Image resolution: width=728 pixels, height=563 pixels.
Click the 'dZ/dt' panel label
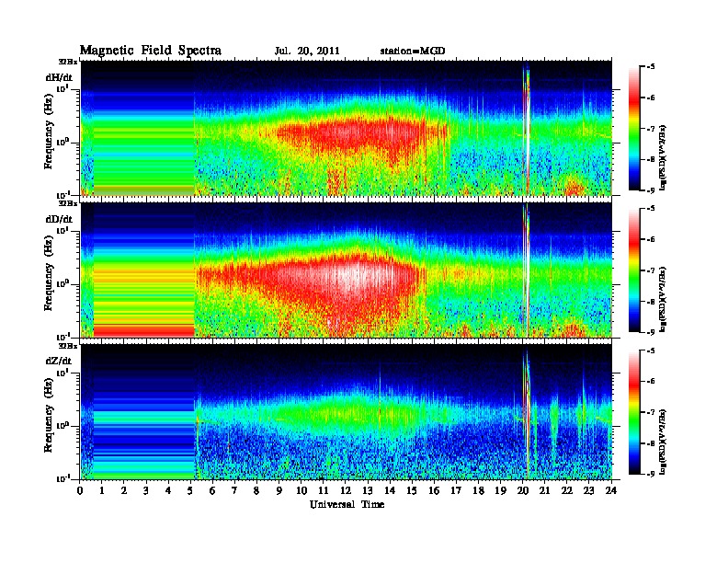(x=59, y=361)
